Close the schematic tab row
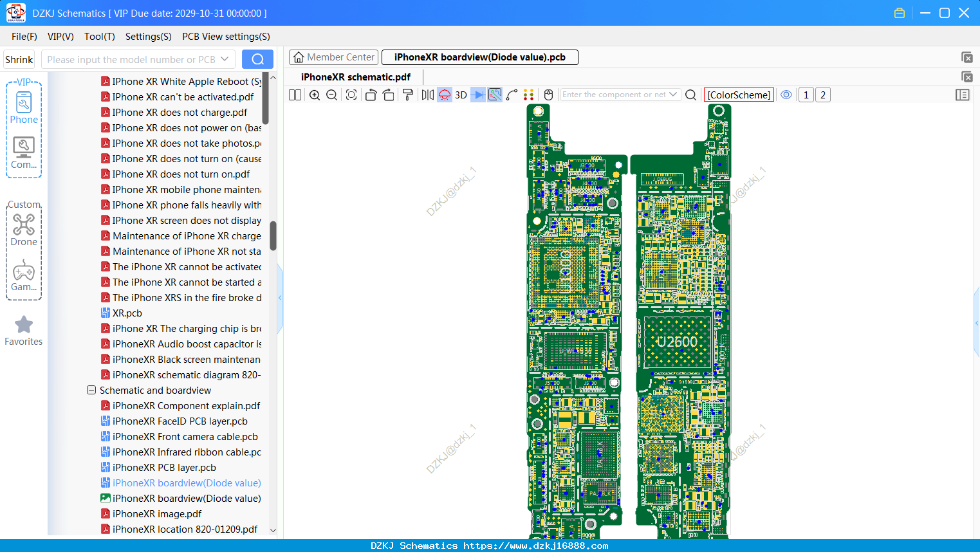The height and width of the screenshot is (552, 980). point(966,77)
